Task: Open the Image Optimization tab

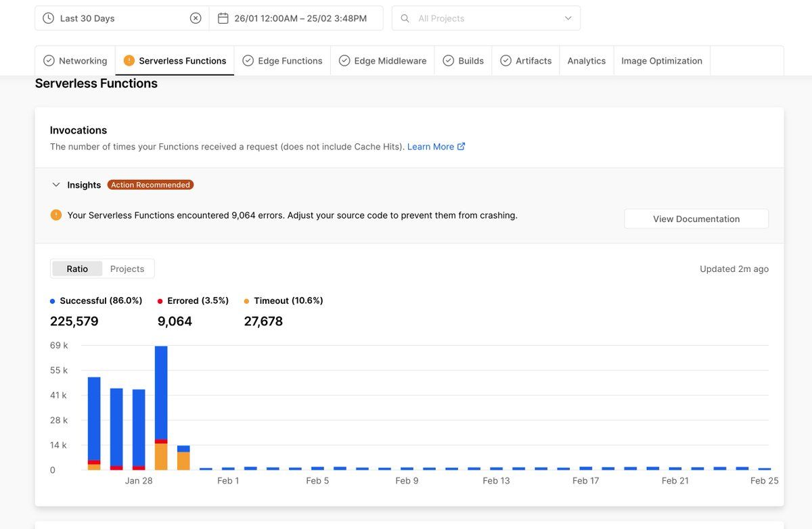Action: 662,61
